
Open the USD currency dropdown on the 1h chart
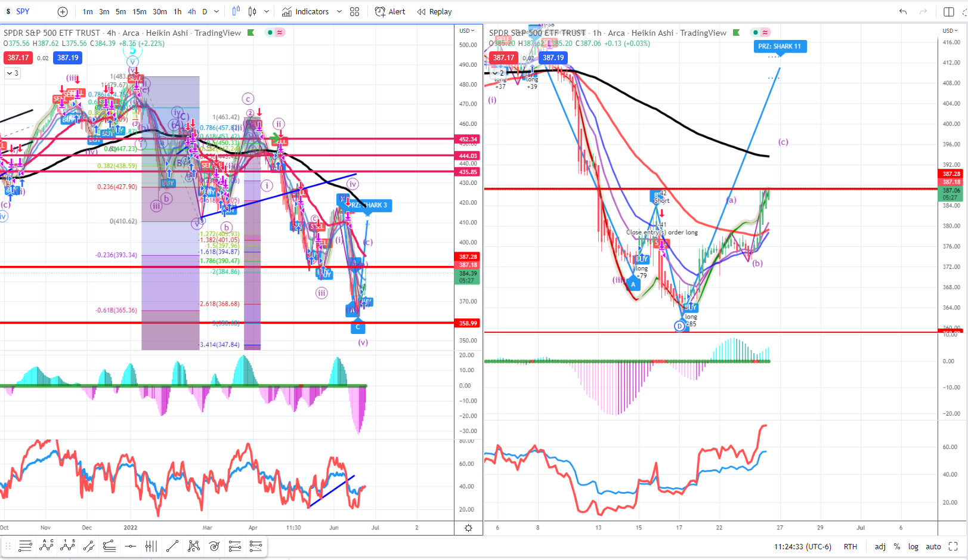pos(950,30)
